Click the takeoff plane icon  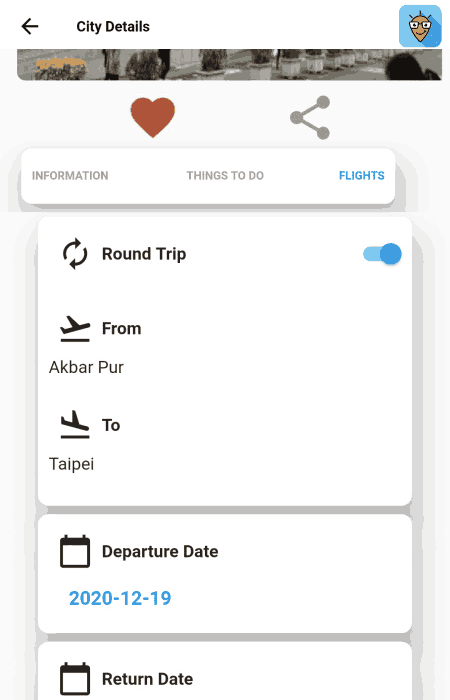click(75, 329)
